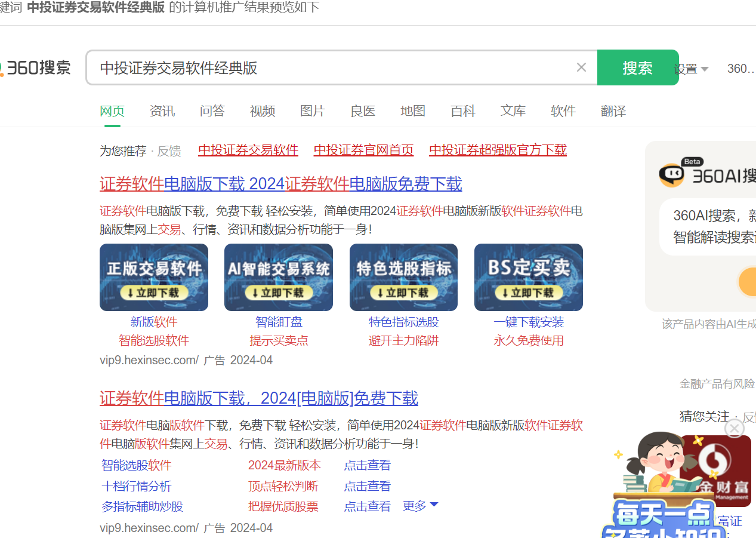The width and height of the screenshot is (756, 538).
Task: Open the 顶点轻松判断 link
Action: (x=283, y=486)
